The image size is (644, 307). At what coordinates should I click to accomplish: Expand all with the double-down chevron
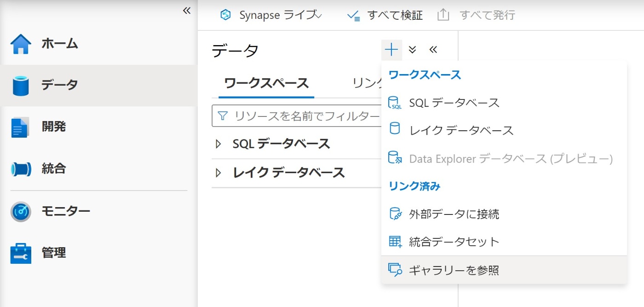(412, 50)
